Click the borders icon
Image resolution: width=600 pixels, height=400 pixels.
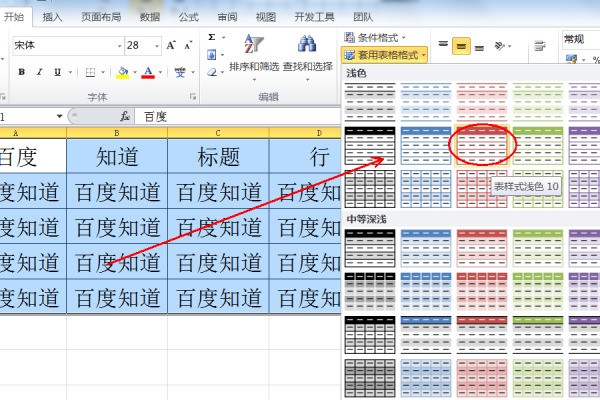[91, 72]
